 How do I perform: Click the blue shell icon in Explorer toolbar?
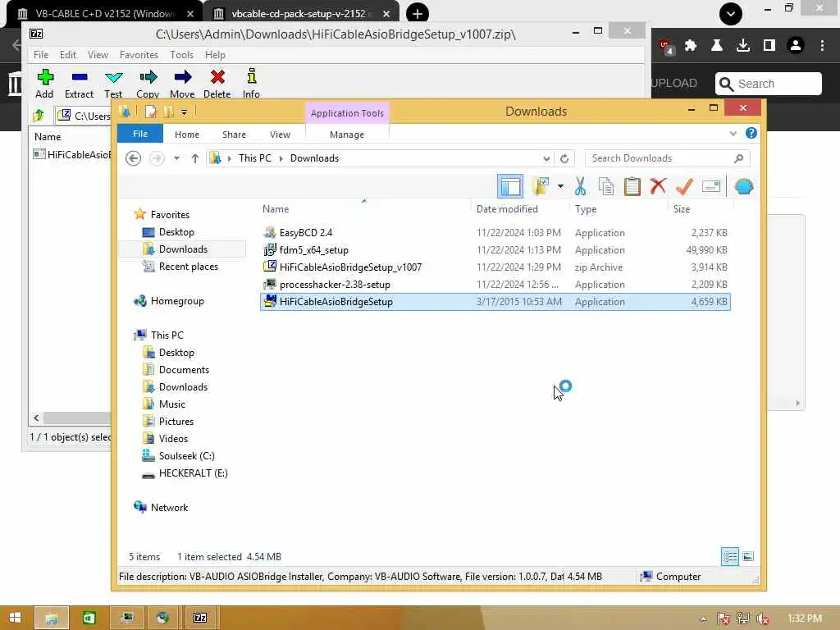coord(743,186)
